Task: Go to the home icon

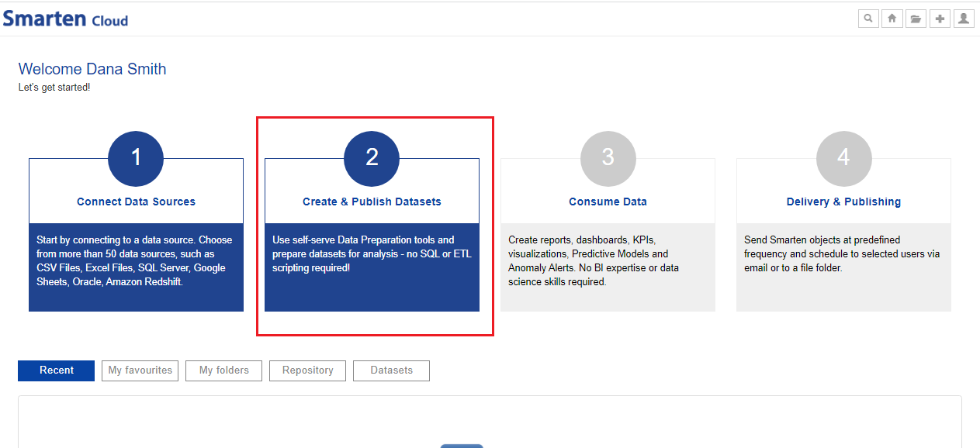Action: [892, 19]
